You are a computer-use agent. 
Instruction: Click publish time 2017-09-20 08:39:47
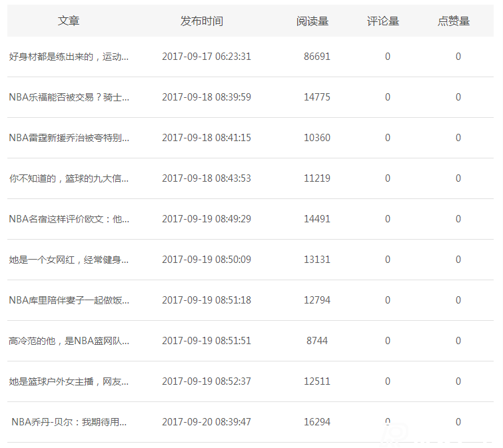(x=207, y=422)
